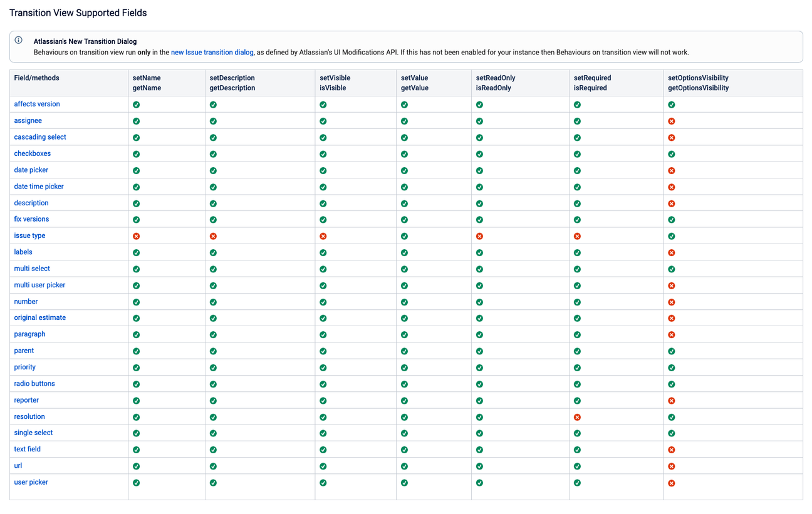Click the red cross for url setOptionsVisibility

[x=672, y=466]
